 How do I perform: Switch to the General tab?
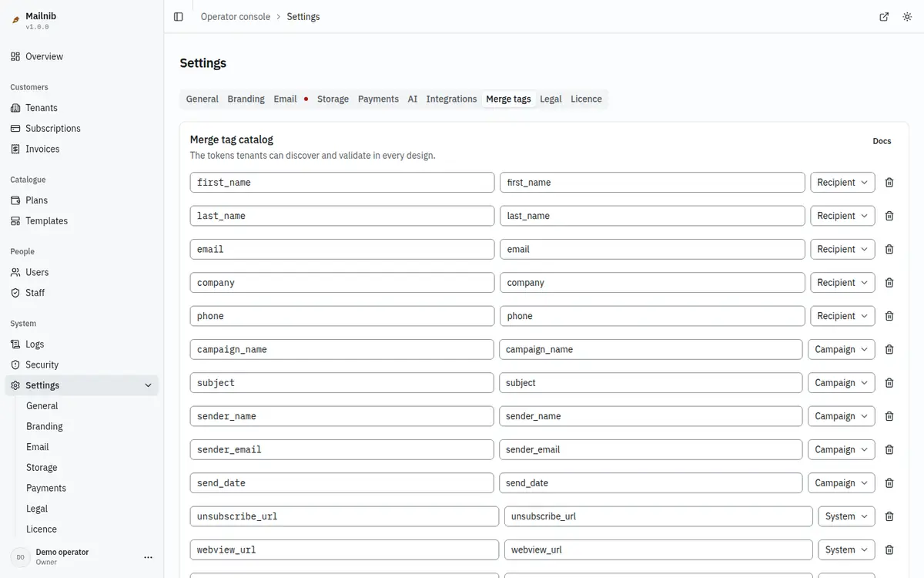click(x=203, y=99)
